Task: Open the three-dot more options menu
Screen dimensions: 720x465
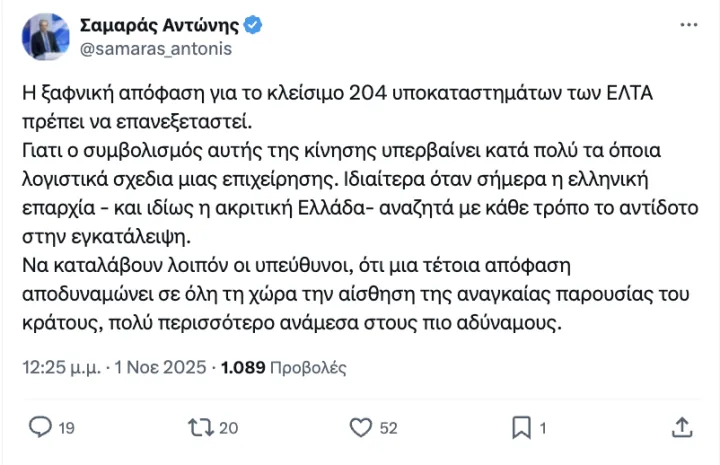Action: point(688,24)
